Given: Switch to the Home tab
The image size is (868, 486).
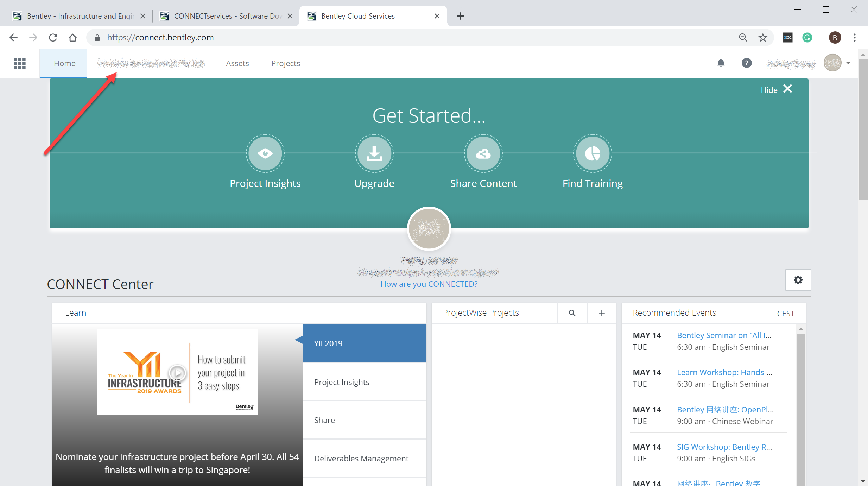Looking at the screenshot, I should [64, 63].
